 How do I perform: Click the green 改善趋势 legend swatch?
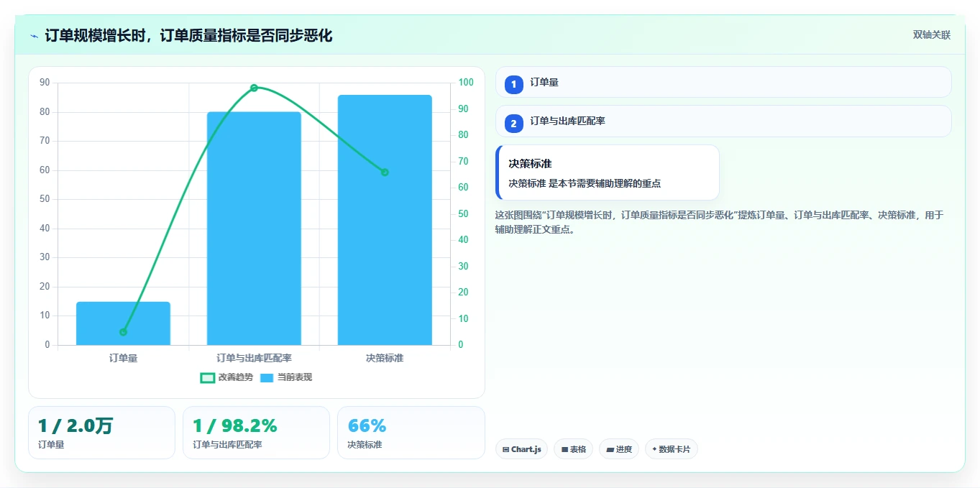tap(207, 377)
